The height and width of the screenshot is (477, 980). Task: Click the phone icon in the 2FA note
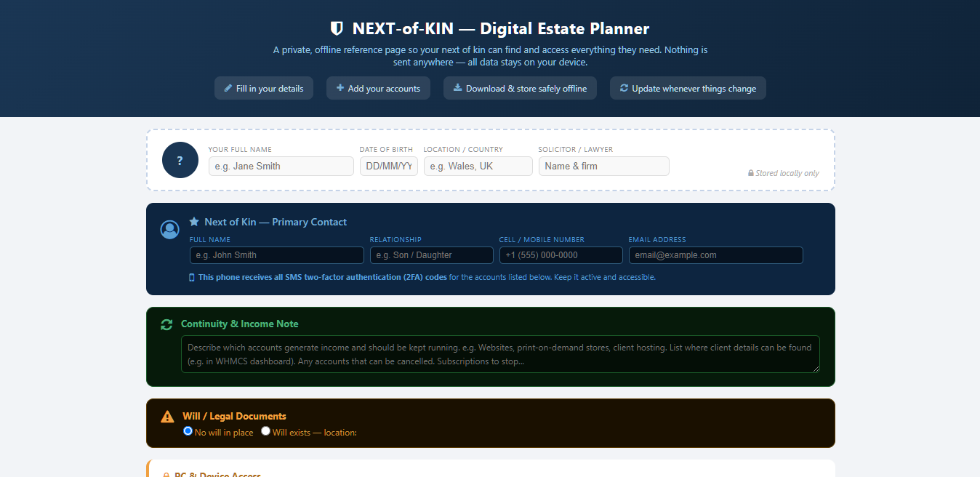[192, 277]
